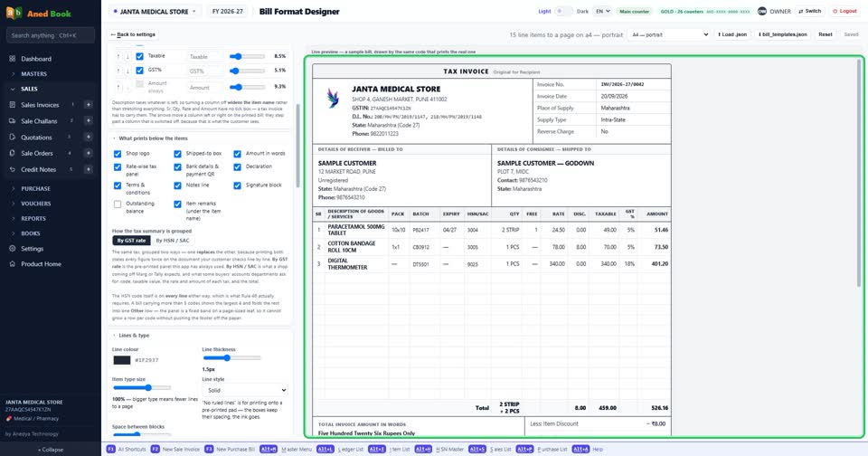Click Line thickness slider
Image resolution: width=868 pixels, height=456 pixels.
(231, 358)
